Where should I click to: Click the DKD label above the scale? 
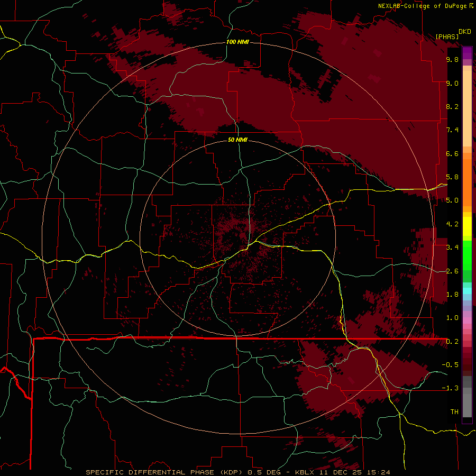[464, 32]
